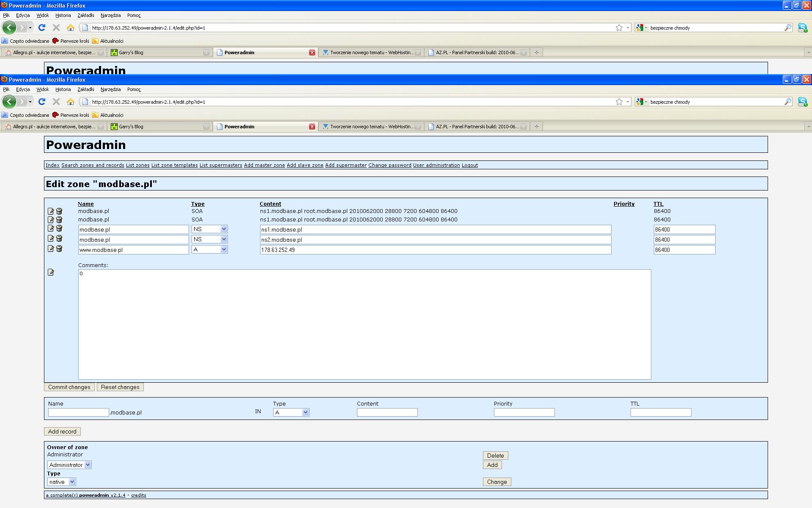Reload page in background Firefox window

pos(41,28)
